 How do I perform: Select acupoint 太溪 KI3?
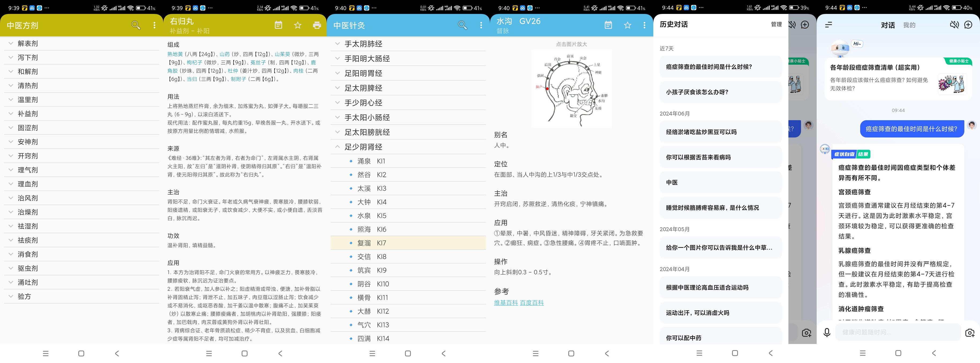[408, 188]
